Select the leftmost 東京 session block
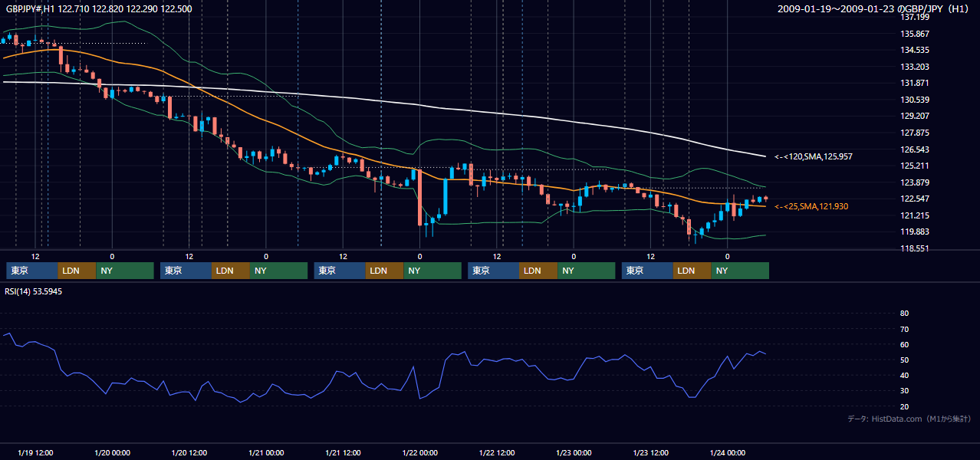The image size is (980, 460). [32, 271]
